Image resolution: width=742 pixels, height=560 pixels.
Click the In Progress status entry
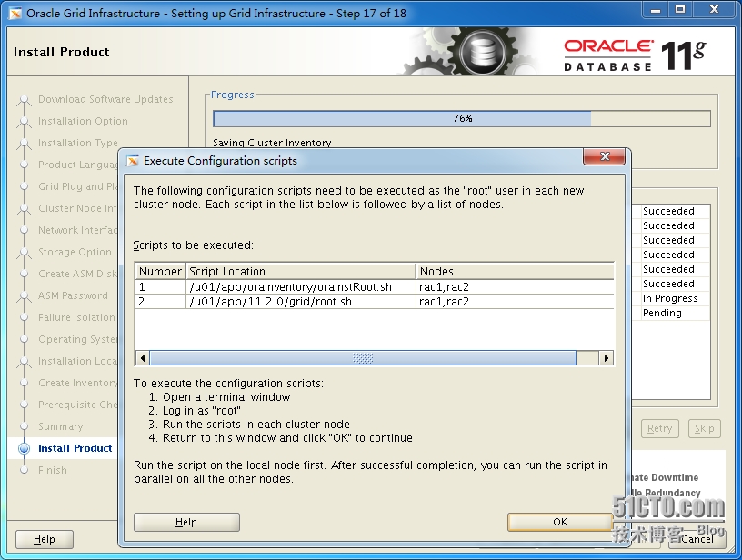[670, 298]
